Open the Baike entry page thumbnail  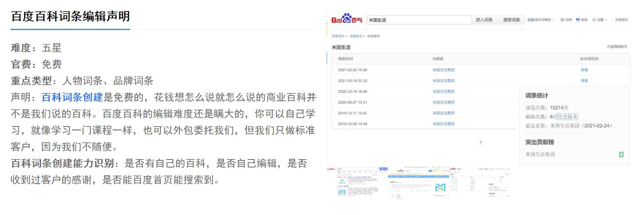pos(419,182)
